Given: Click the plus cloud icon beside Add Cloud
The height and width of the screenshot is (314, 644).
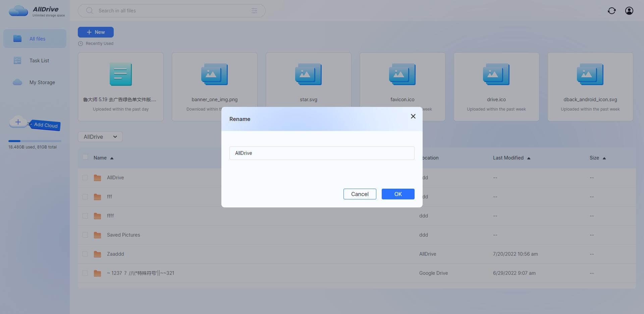Looking at the screenshot, I should pyautogui.click(x=18, y=122).
